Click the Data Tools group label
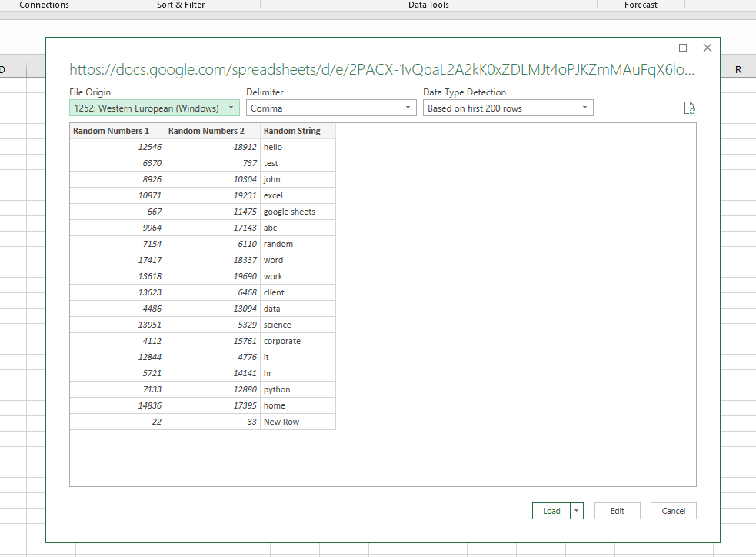 [428, 5]
